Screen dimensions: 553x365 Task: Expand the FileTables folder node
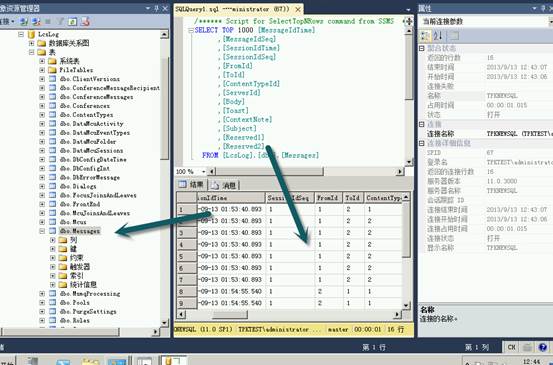42,70
